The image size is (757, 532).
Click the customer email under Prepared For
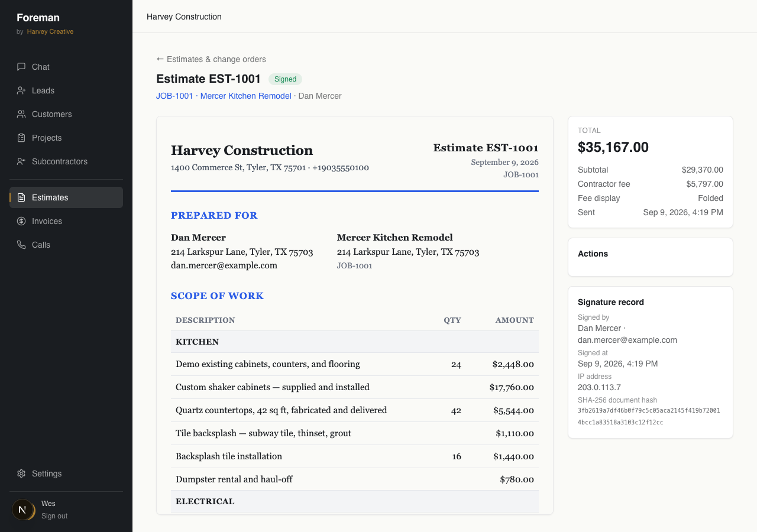pos(224,265)
